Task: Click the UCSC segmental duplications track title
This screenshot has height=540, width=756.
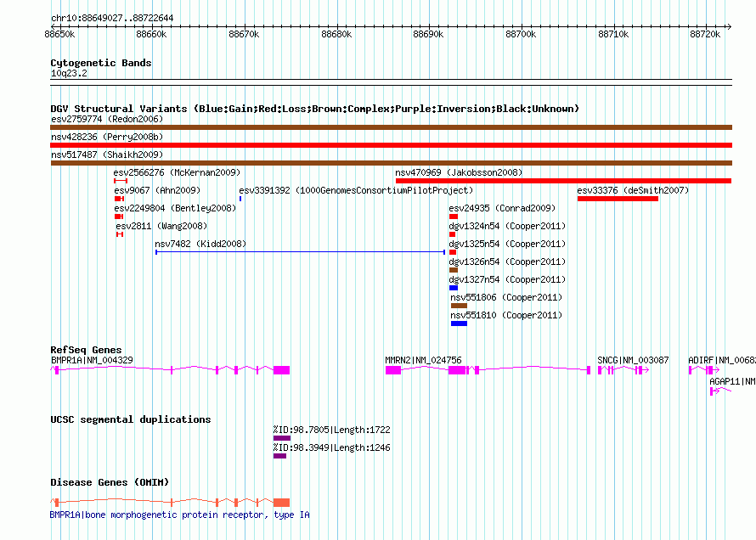Action: (x=130, y=419)
